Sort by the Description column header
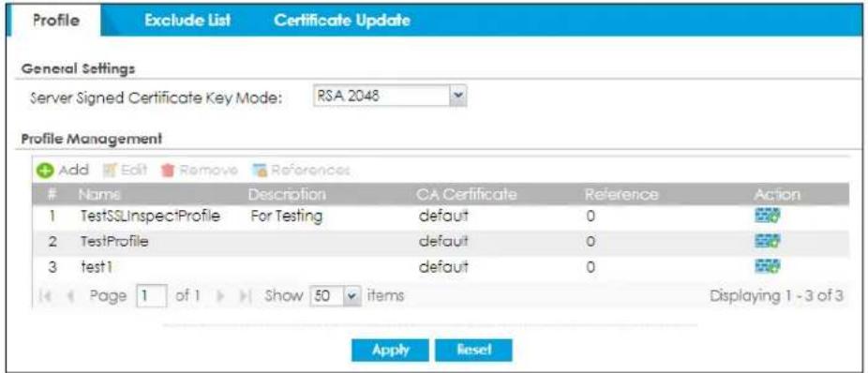Image resolution: width=868 pixels, height=373 pixels. (287, 194)
